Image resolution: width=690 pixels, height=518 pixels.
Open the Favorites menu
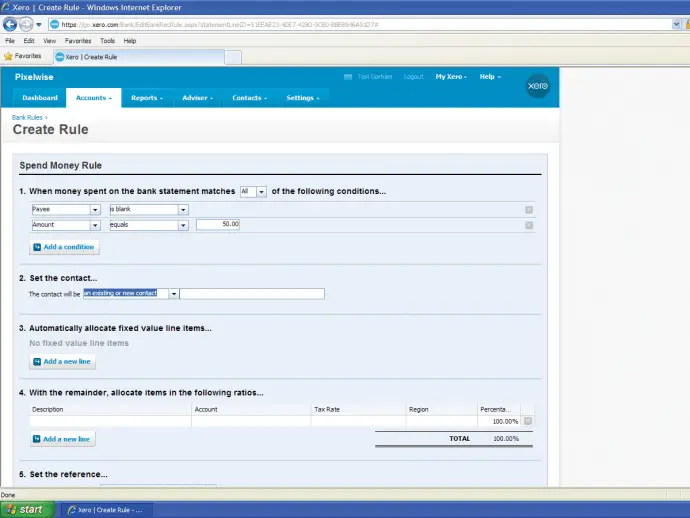(x=78, y=41)
